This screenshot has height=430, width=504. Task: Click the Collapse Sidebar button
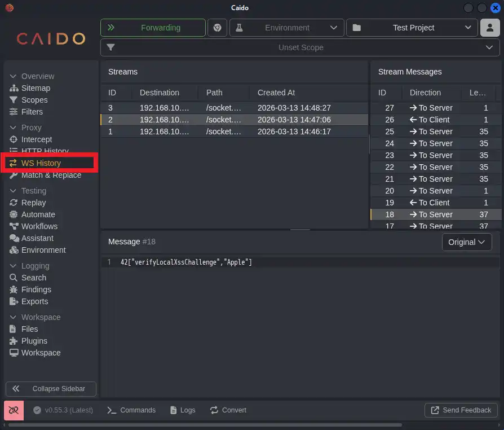click(x=51, y=389)
